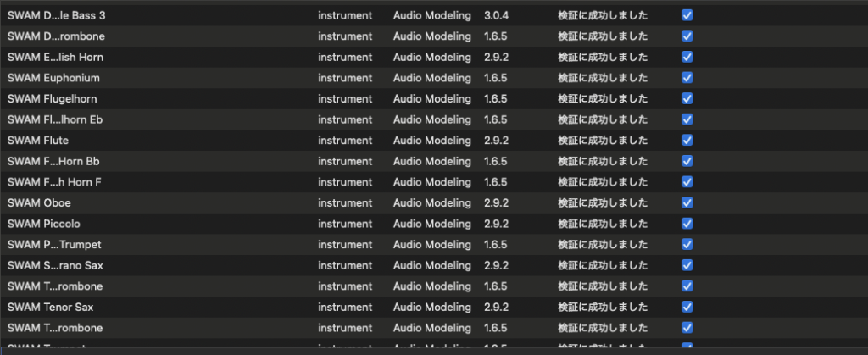This screenshot has height=355, width=868.
Task: Click the SWAM Tenor Sax name
Action: 49,307
